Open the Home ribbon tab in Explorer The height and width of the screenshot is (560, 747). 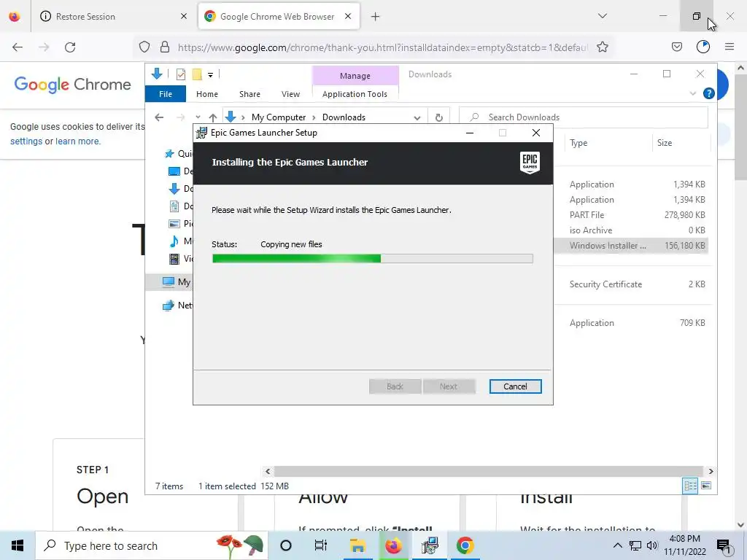(206, 94)
